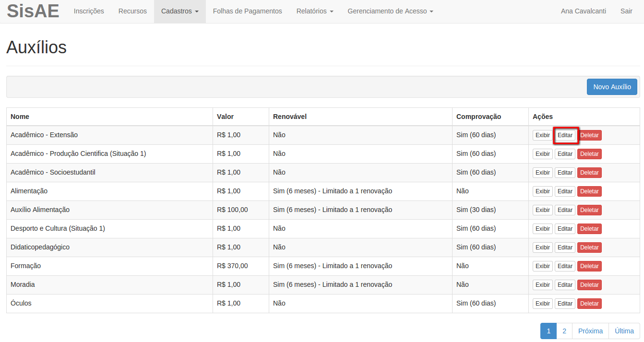Exibir the Óculos row
Image resolution: width=644 pixels, height=342 pixels.
pyautogui.click(x=543, y=304)
